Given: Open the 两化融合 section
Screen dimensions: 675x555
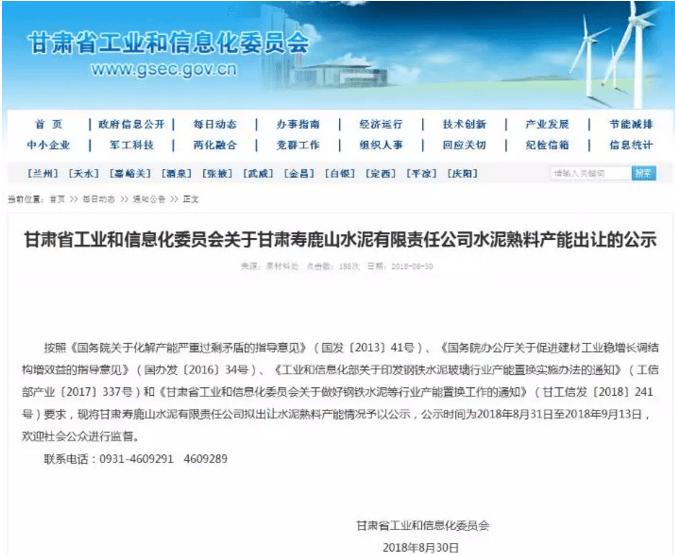Looking at the screenshot, I should 215,145.
